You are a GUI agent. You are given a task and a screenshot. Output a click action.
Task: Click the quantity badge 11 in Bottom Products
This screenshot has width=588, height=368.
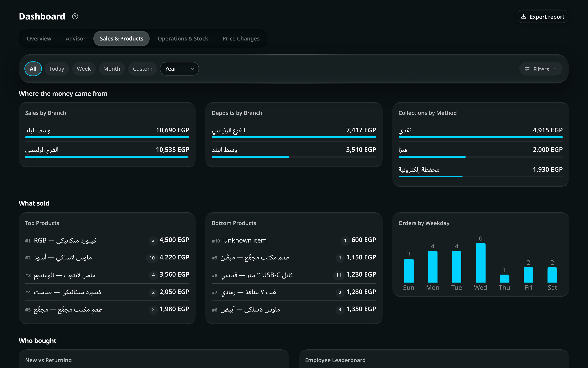tap(339, 275)
